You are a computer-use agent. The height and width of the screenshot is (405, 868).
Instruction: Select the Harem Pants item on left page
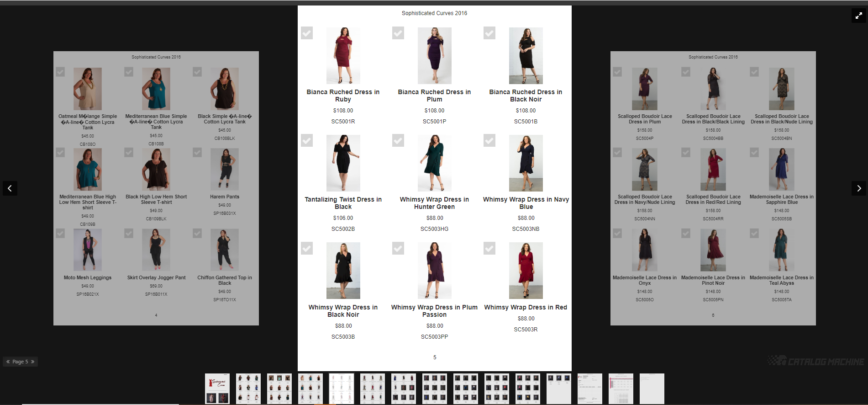[225, 170]
